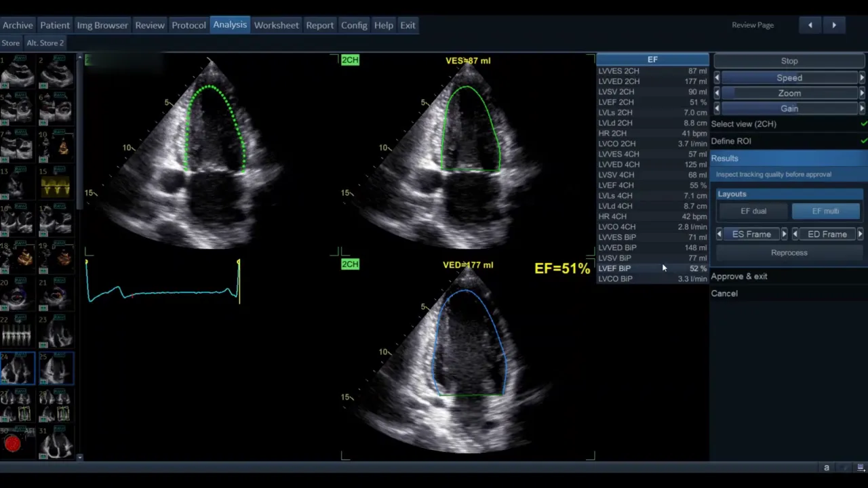The height and width of the screenshot is (488, 868).
Task: Increase Speed with right arrow
Action: (862, 78)
